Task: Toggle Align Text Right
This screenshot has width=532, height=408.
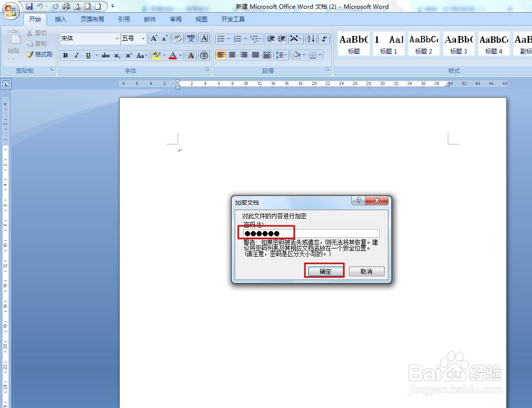Action: 243,55
